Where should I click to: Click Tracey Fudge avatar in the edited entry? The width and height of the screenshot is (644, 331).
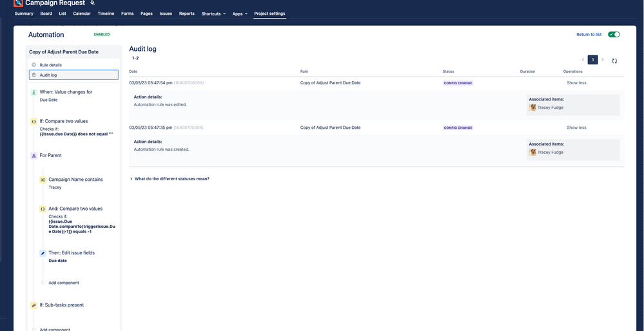532,108
